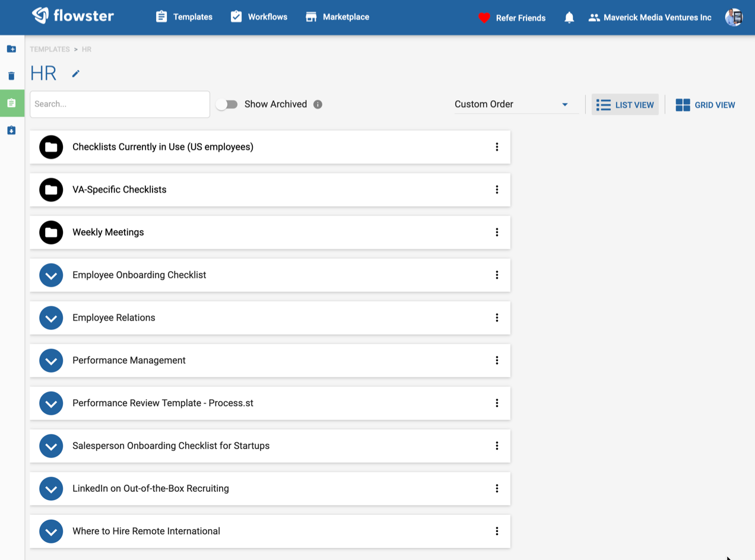The width and height of the screenshot is (755, 560).
Task: Click the user profile avatar
Action: 734,17
